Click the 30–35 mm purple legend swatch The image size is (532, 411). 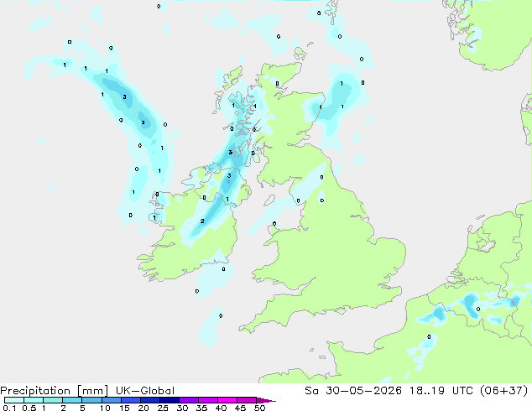coord(189,400)
